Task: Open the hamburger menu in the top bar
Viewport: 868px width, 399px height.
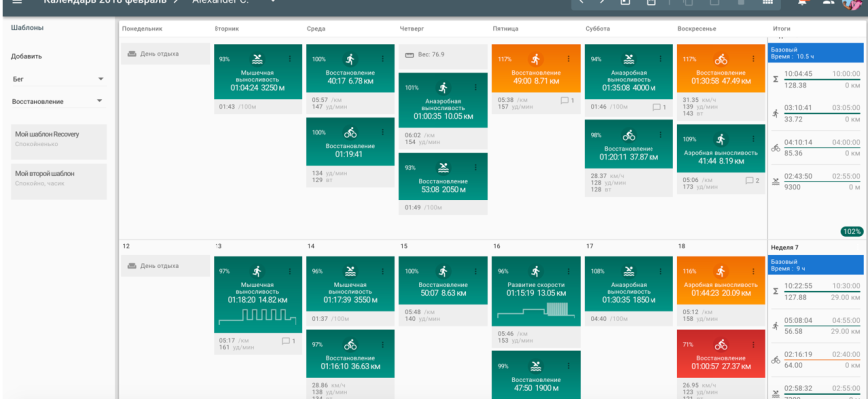Action: (x=17, y=3)
